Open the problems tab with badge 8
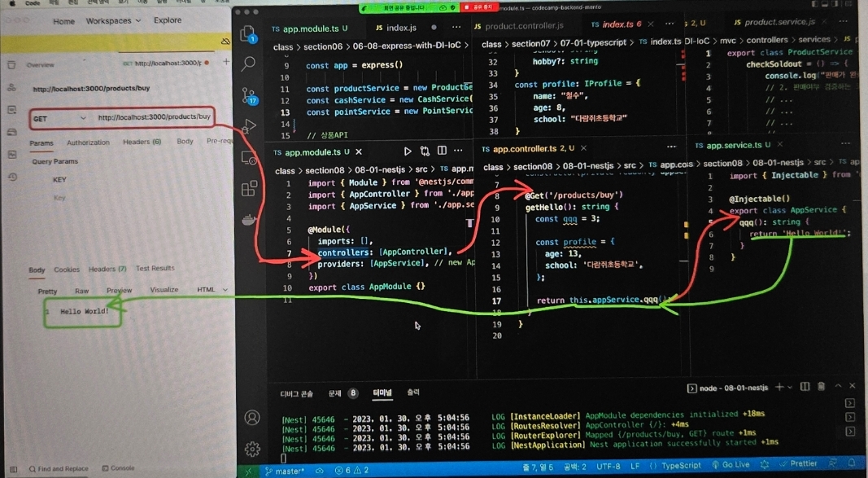Viewport: 868px width, 478px height. pos(343,393)
